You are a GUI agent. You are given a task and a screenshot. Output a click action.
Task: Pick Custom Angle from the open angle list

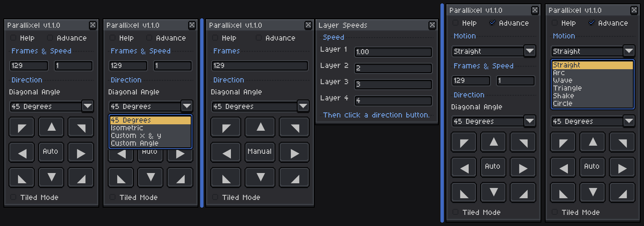(x=134, y=143)
